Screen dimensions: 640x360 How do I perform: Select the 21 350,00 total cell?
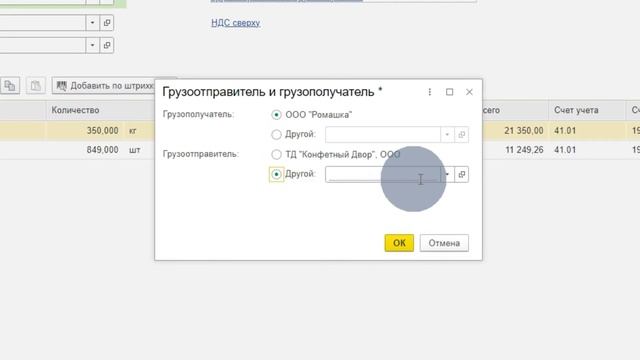tap(515, 131)
